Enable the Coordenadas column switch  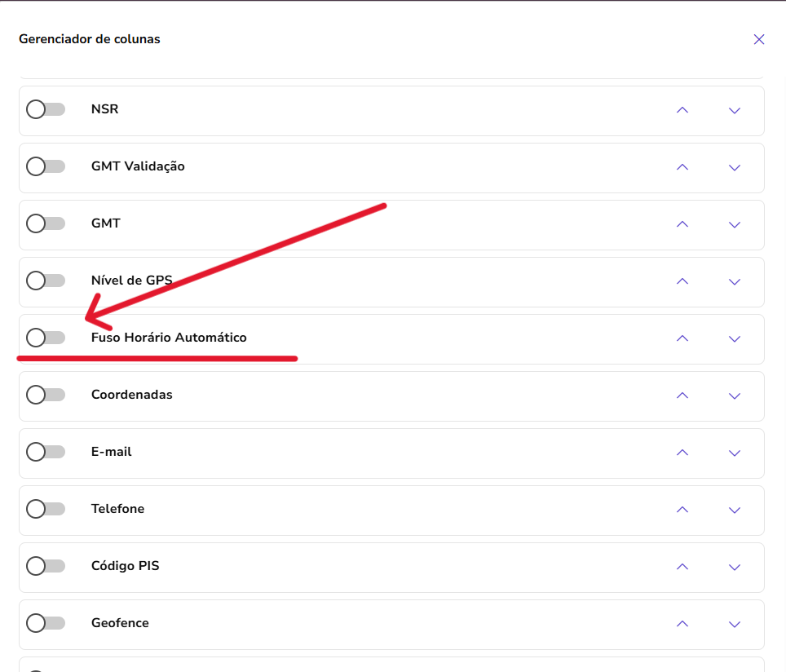45,395
